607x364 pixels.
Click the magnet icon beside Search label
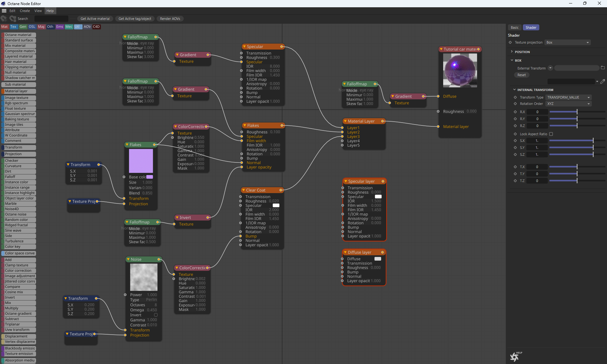point(13,19)
